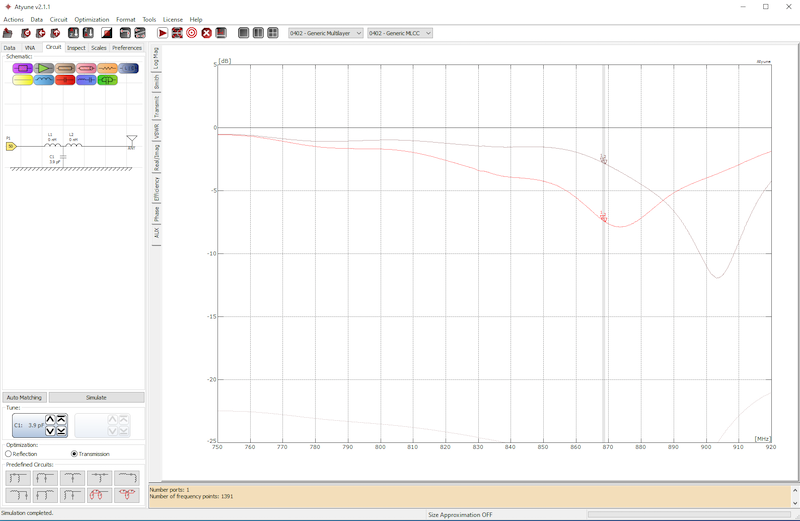Select Transmission optimization radio button

pos(74,454)
